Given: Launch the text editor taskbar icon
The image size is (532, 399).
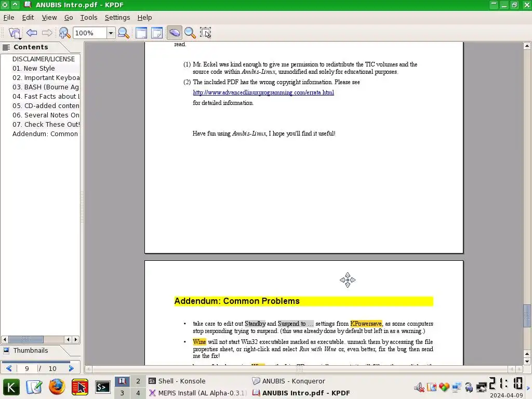Looking at the screenshot, I should (34, 387).
